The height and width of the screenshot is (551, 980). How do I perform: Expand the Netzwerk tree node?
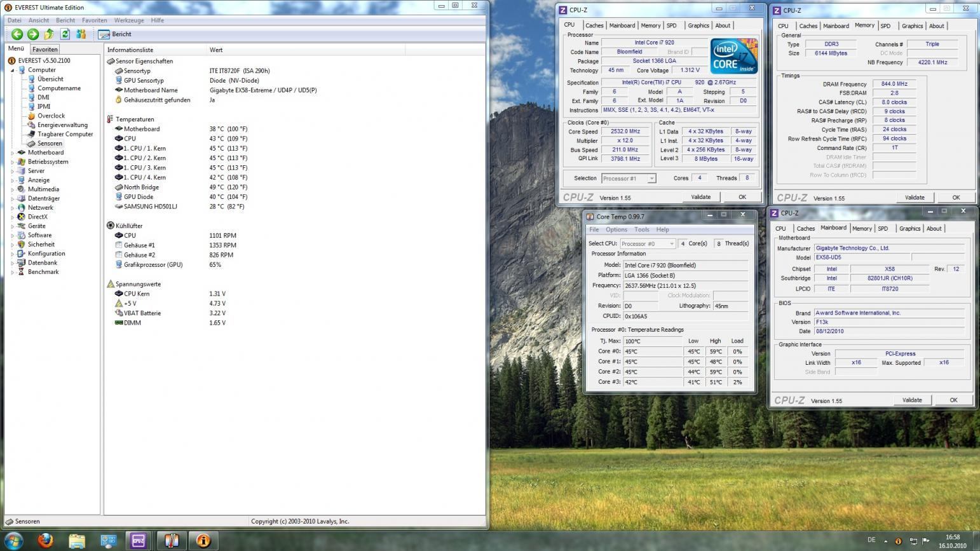point(12,208)
